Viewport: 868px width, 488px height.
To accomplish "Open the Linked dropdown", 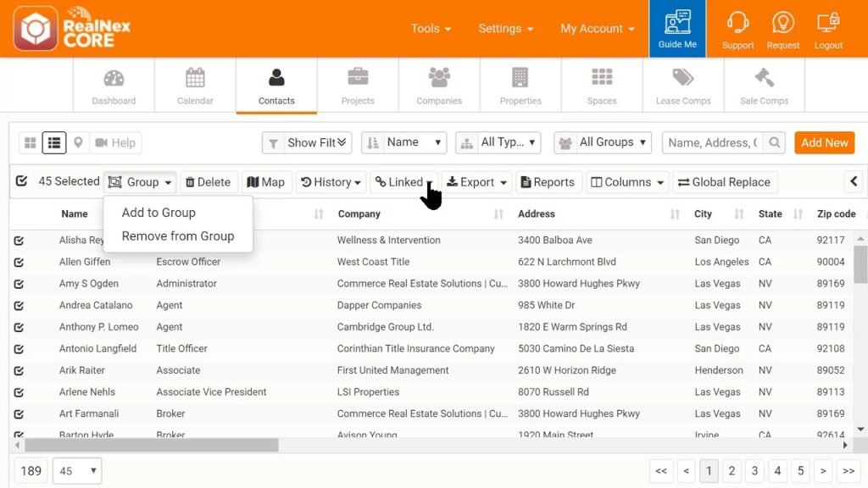I will tap(403, 182).
